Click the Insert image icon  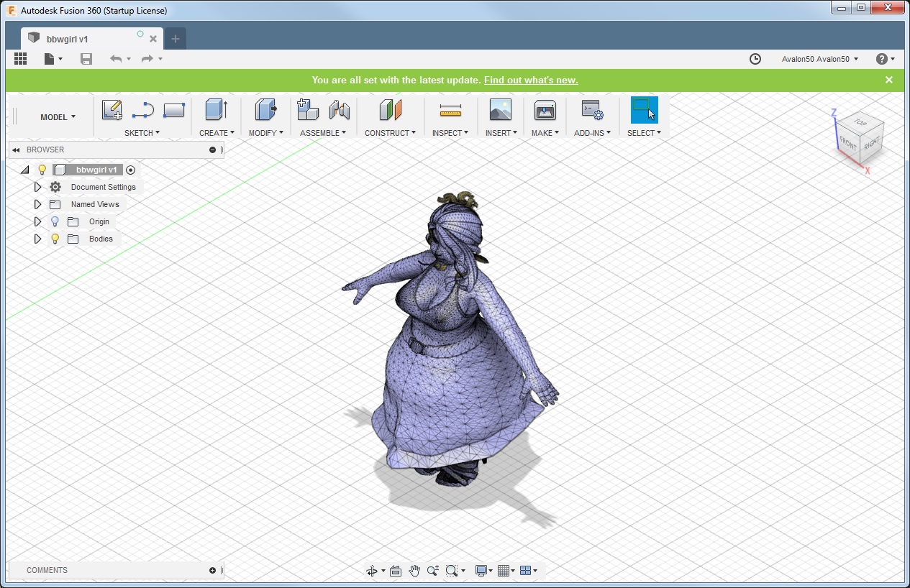(500, 110)
